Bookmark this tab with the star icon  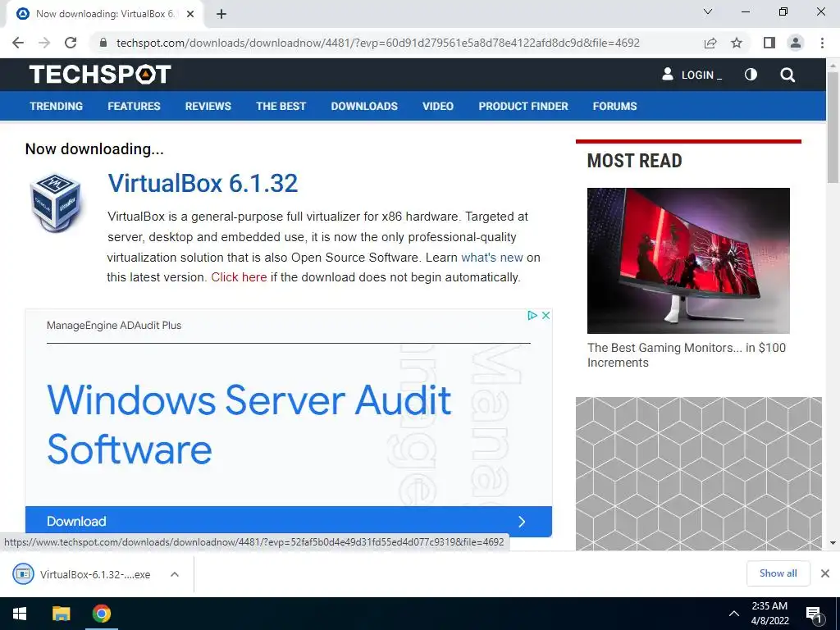[737, 43]
